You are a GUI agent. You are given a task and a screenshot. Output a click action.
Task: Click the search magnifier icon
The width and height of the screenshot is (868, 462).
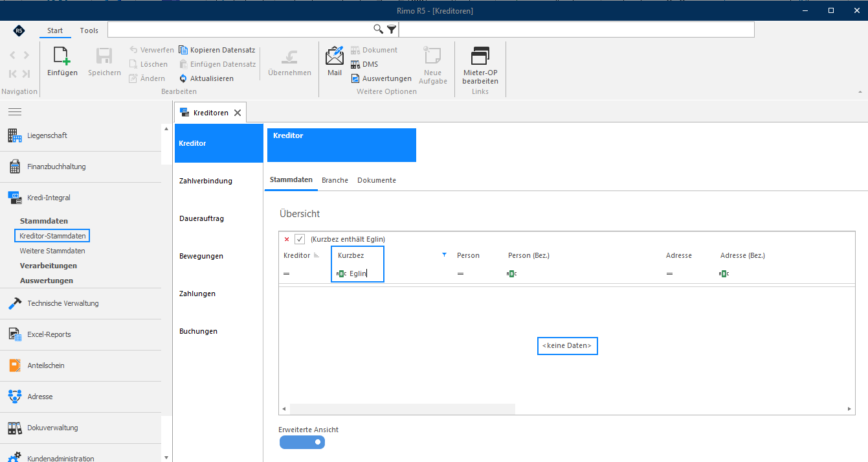pos(379,29)
